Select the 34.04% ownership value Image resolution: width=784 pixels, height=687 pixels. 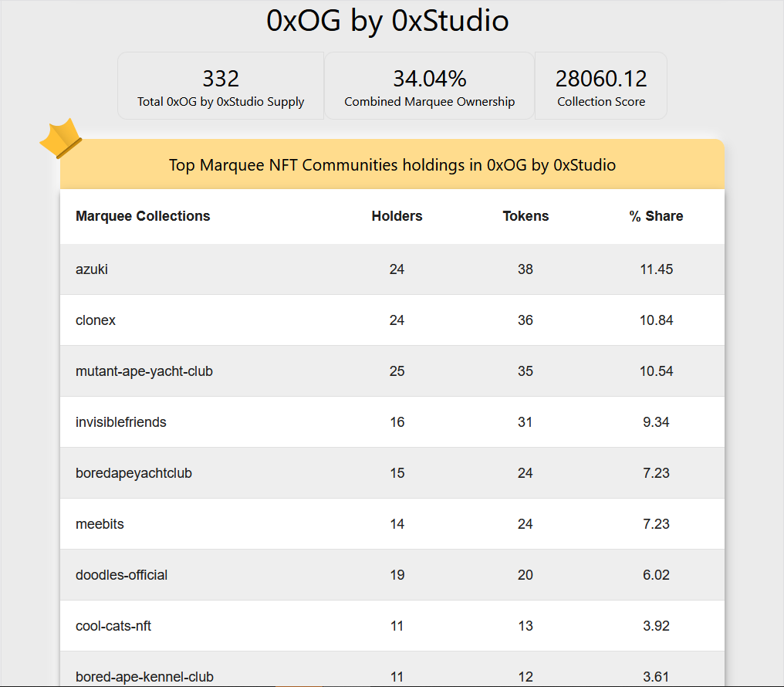(430, 79)
